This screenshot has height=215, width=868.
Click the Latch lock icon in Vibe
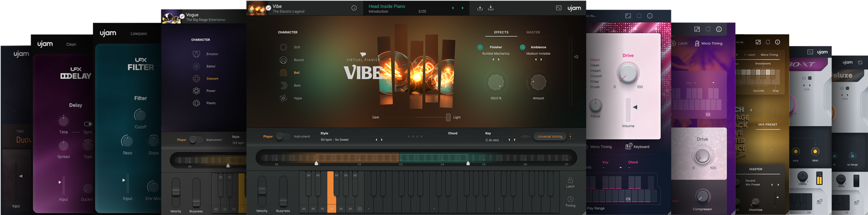(x=570, y=180)
